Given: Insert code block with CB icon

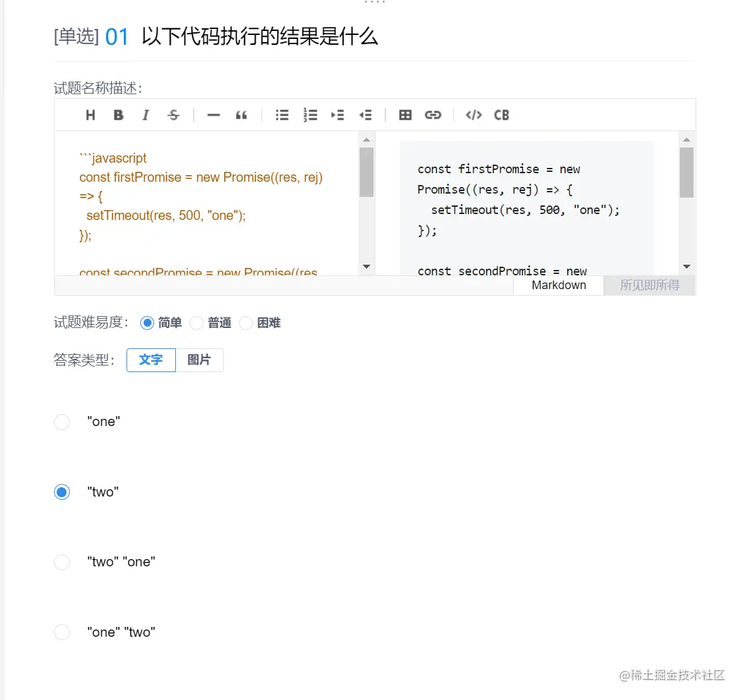Looking at the screenshot, I should [501, 115].
